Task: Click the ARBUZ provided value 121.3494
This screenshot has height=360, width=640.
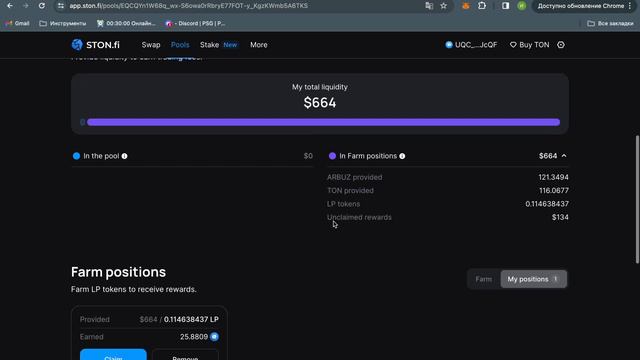Action: click(553, 177)
